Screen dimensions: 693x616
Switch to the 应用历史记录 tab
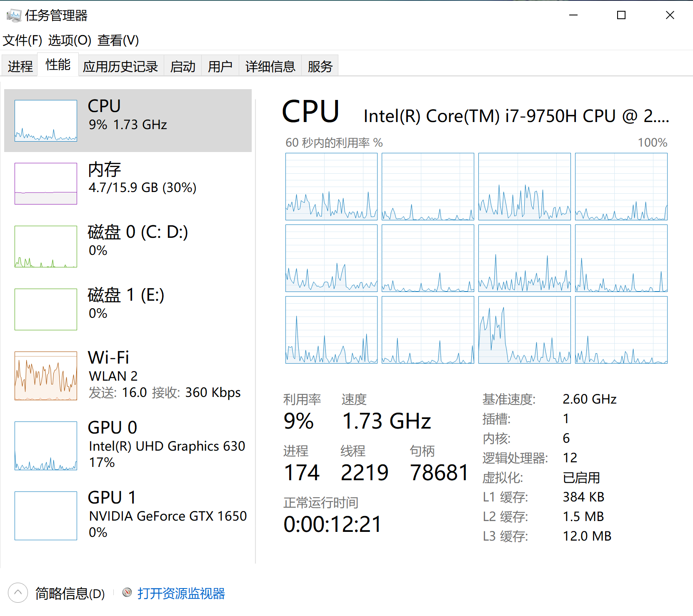[120, 66]
